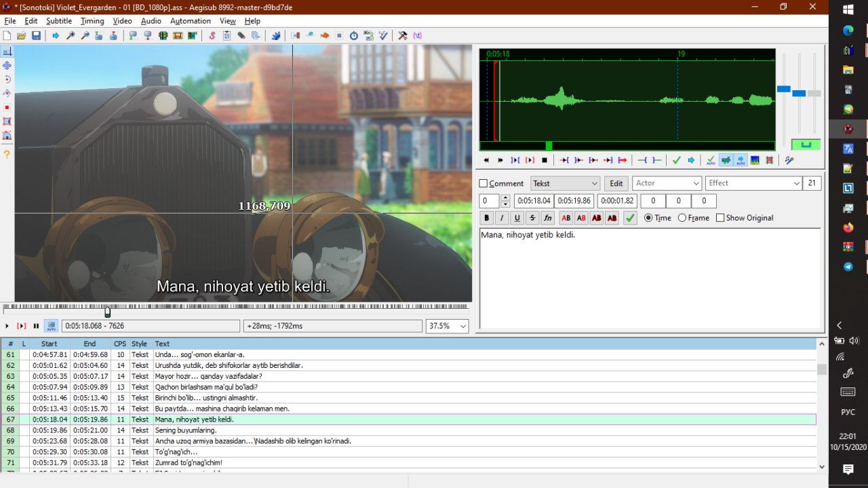
Task: Click the New Subtitles toolbar icon
Action: 7,35
